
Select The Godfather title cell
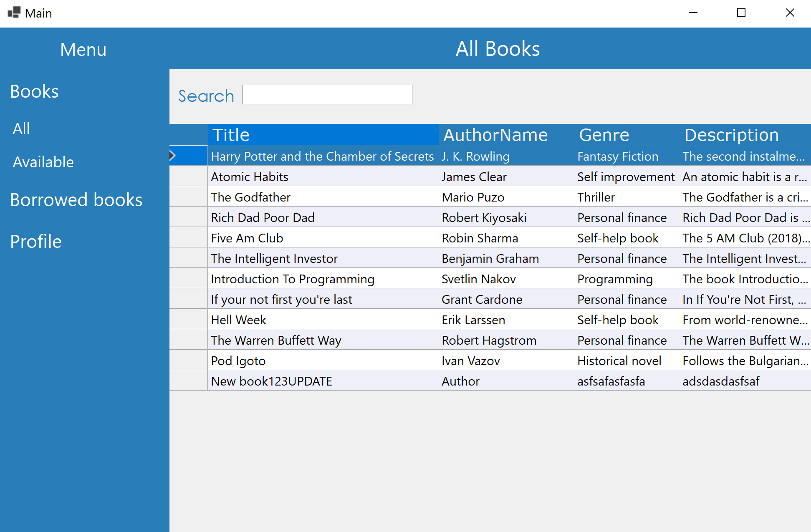click(x=250, y=197)
